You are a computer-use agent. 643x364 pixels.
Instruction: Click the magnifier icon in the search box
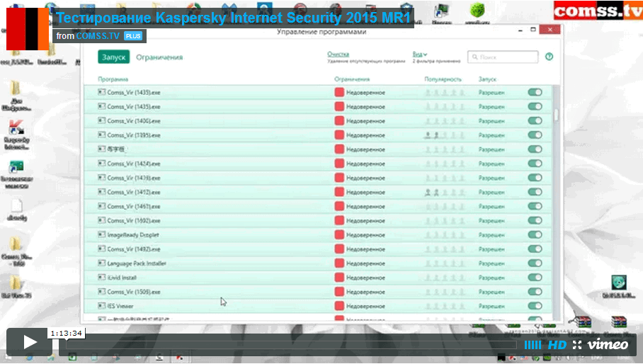[x=475, y=57]
